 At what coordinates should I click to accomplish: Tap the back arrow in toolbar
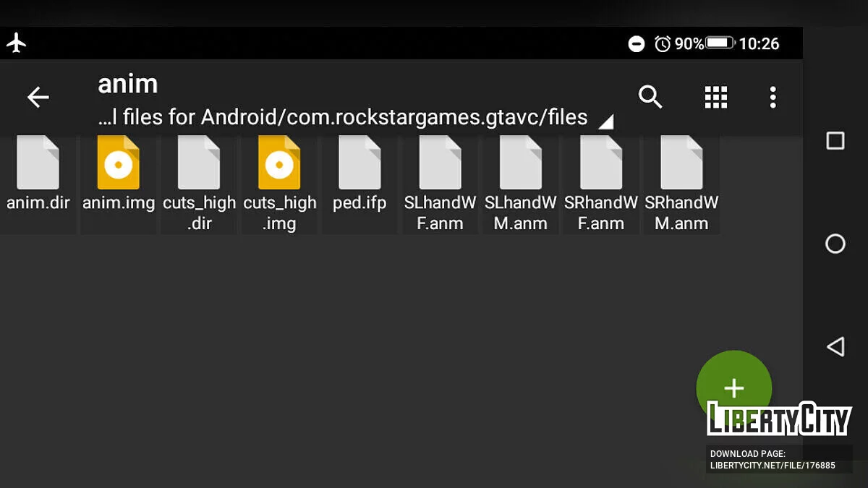point(38,97)
